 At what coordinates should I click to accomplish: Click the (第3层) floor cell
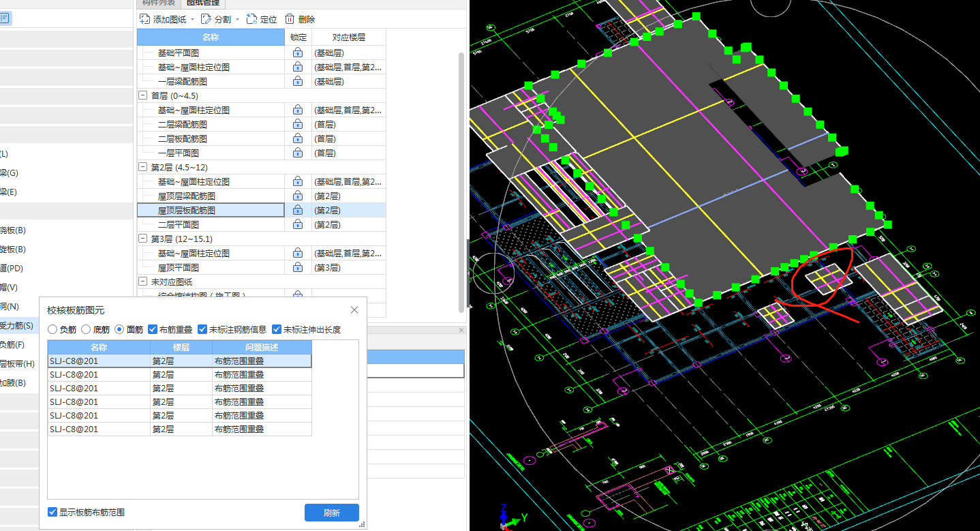(349, 267)
